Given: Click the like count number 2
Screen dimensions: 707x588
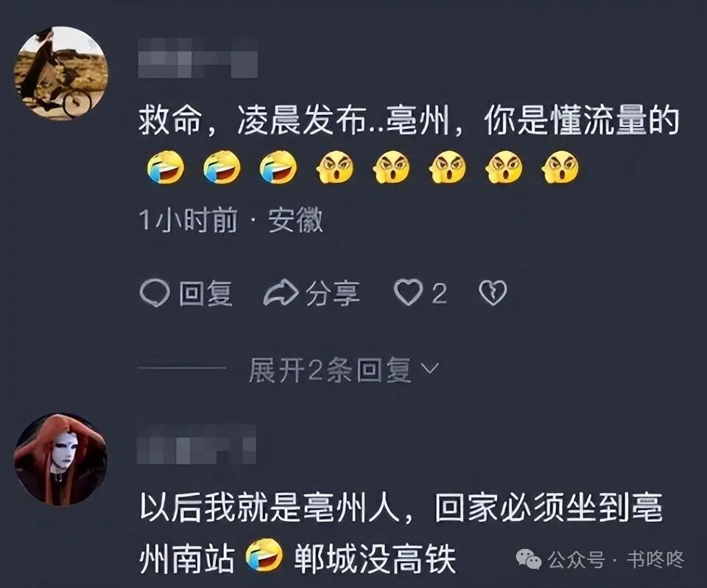Looking at the screenshot, I should pyautogui.click(x=439, y=294).
